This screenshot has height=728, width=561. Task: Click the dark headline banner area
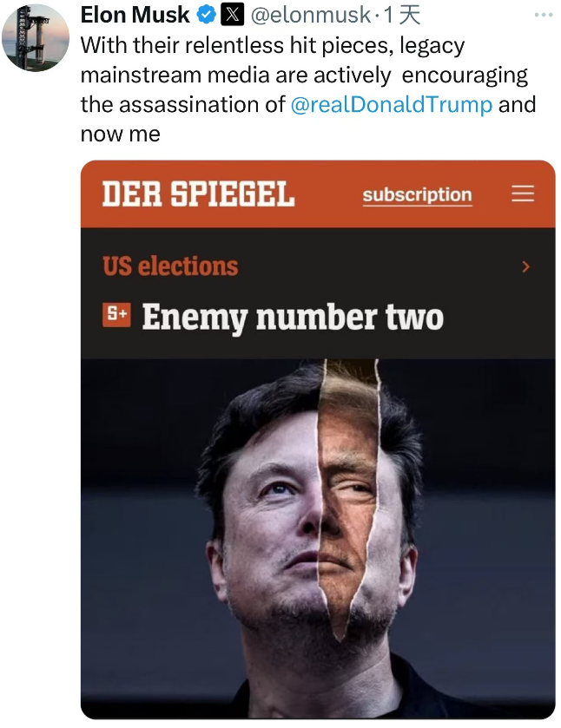pyautogui.click(x=318, y=293)
